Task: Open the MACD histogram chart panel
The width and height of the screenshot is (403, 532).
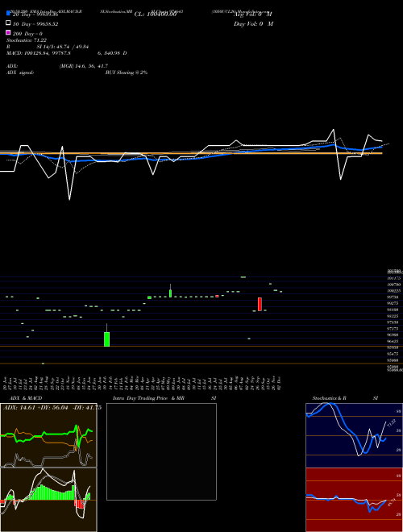Action: coord(48,500)
